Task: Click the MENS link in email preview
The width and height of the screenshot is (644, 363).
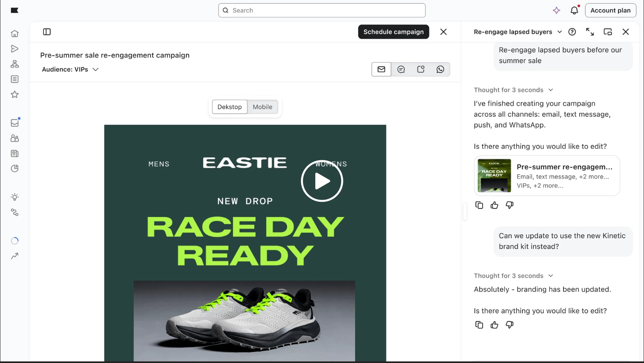Action: [159, 164]
